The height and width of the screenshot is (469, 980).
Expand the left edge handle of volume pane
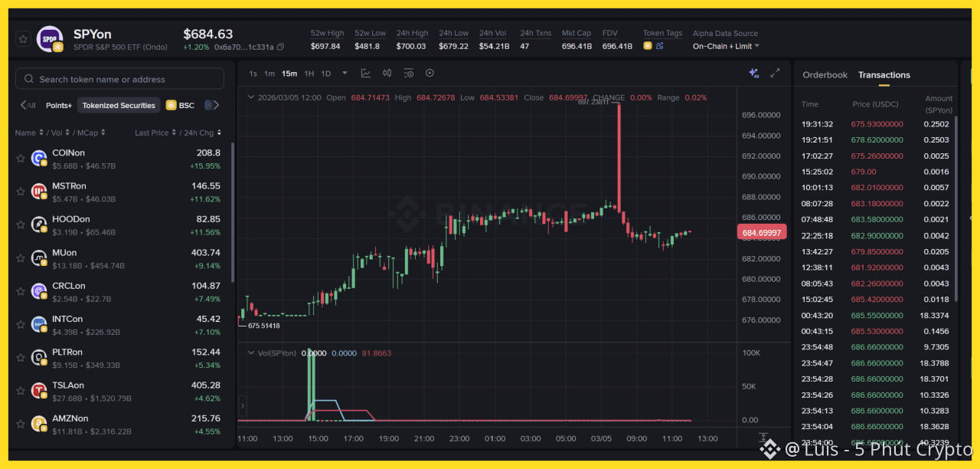[x=243, y=405]
